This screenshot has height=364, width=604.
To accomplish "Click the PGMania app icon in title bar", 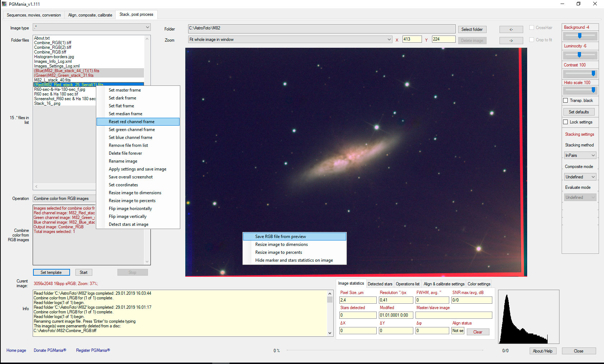I will [x=4, y=4].
